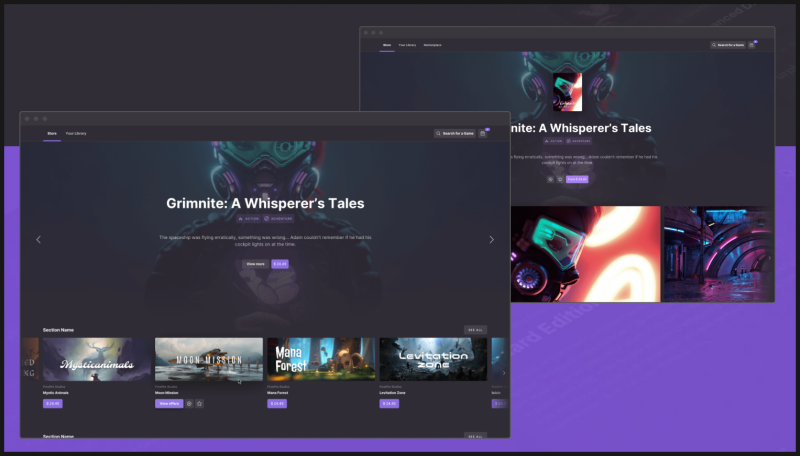Open the Moon Mission game thumbnail
This screenshot has height=456, width=800.
[209, 359]
